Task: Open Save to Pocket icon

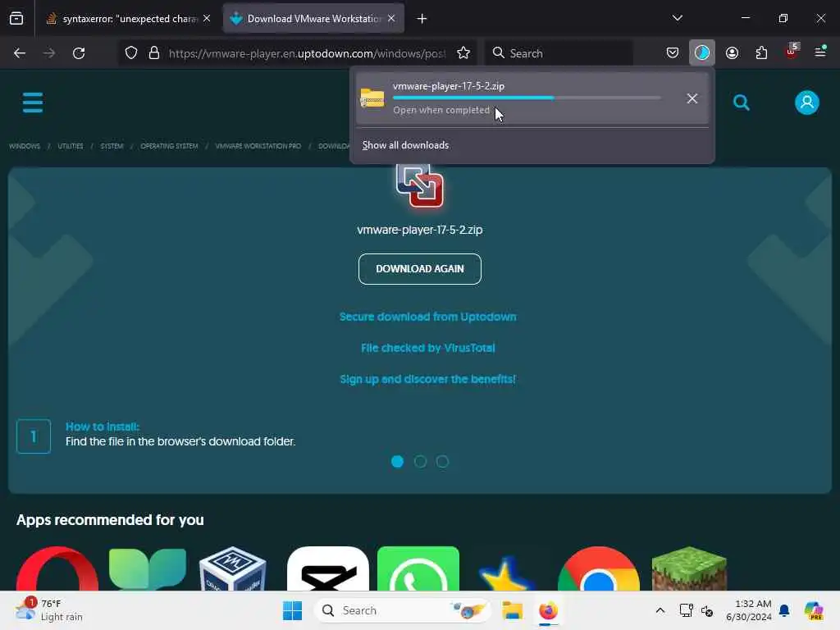Action: [x=673, y=52]
